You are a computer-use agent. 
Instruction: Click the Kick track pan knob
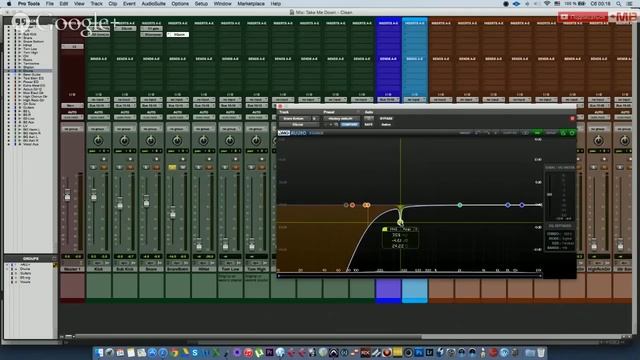98,141
